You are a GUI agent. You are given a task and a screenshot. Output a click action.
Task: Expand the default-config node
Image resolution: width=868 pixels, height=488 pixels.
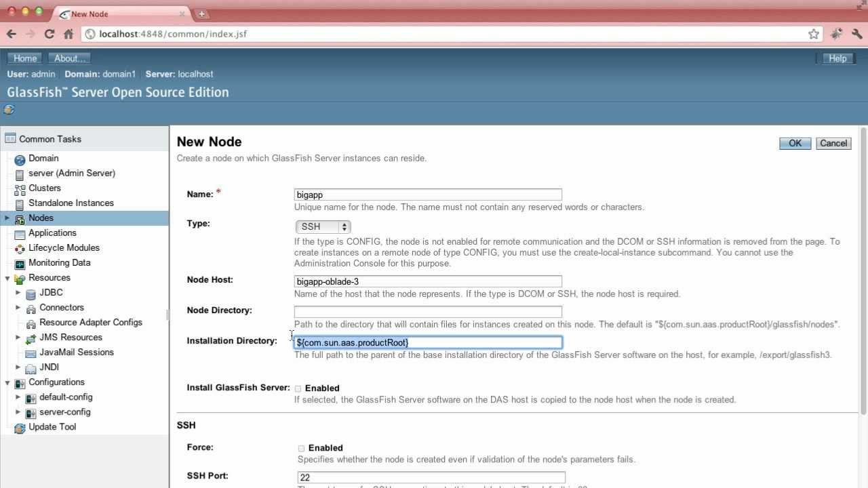click(x=18, y=397)
